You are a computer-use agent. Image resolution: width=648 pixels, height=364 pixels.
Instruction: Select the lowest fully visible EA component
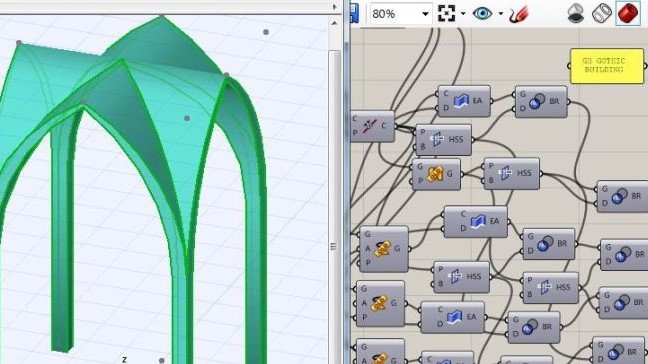453,317
